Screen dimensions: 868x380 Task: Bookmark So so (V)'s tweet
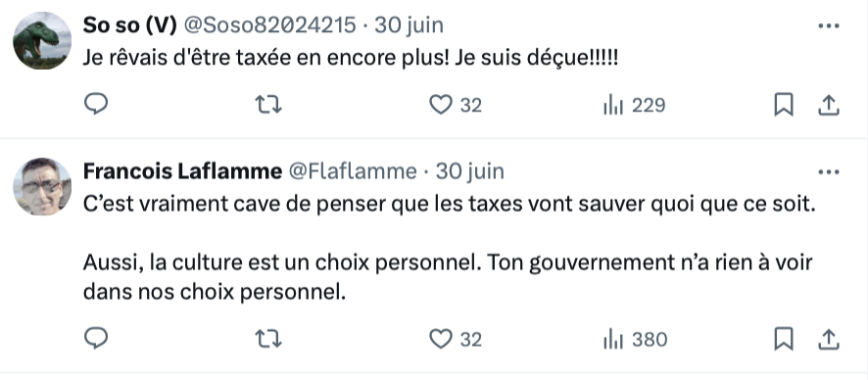pos(784,105)
